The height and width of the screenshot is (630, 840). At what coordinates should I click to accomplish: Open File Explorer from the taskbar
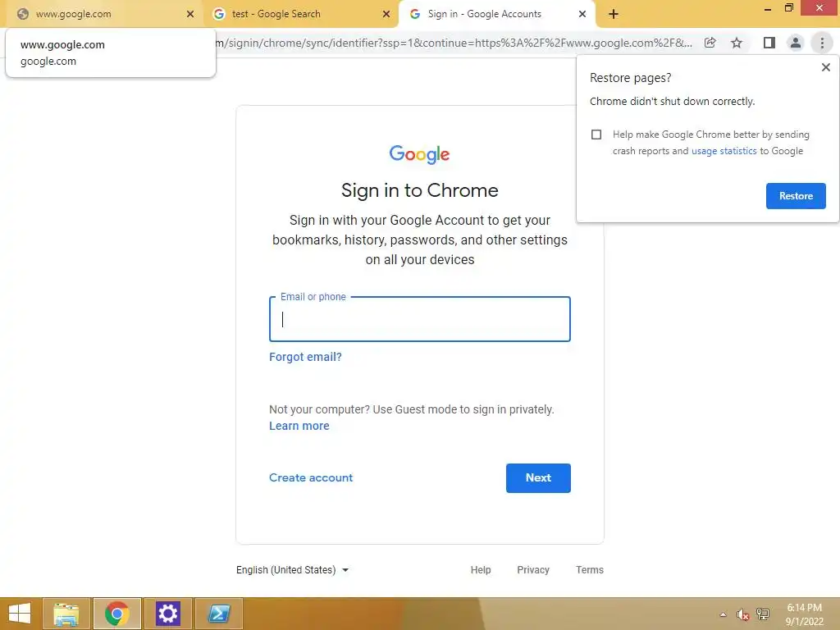[66, 614]
